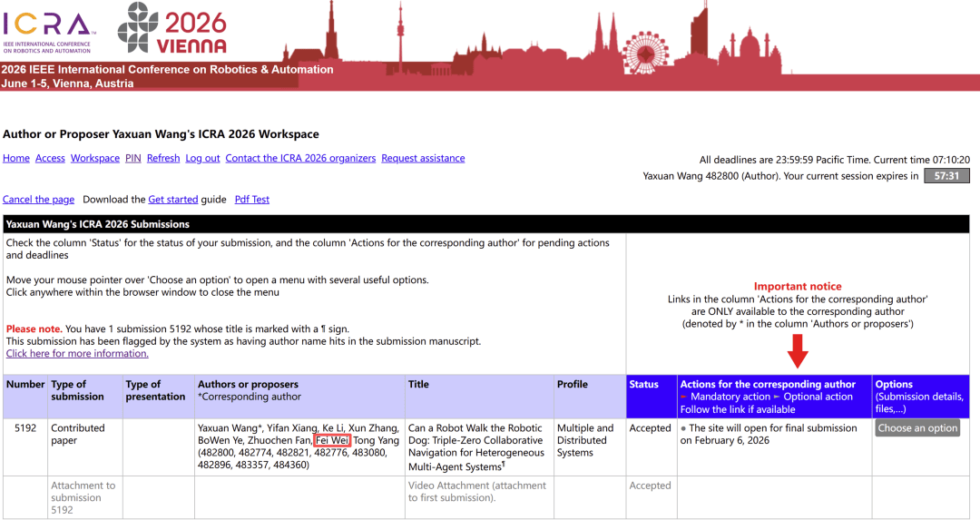Viewport: 980px width, 520px height.
Task: Open the Pdf Test link
Action: point(252,200)
